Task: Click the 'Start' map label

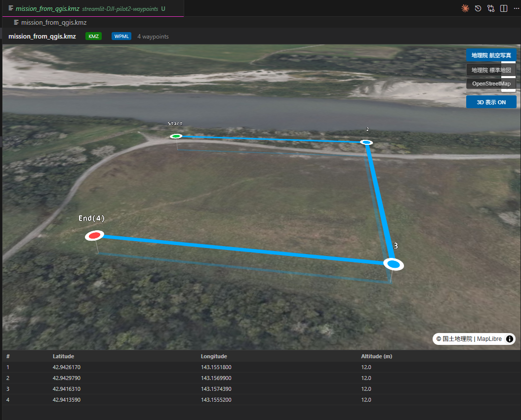Action: click(x=175, y=124)
